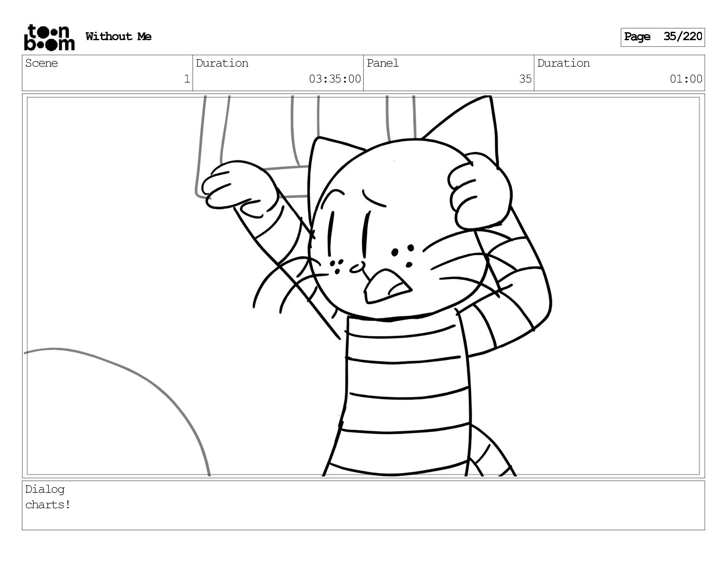The width and height of the screenshot is (728, 563).
Task: Select the dialog text 'charts!'
Action: (48, 505)
